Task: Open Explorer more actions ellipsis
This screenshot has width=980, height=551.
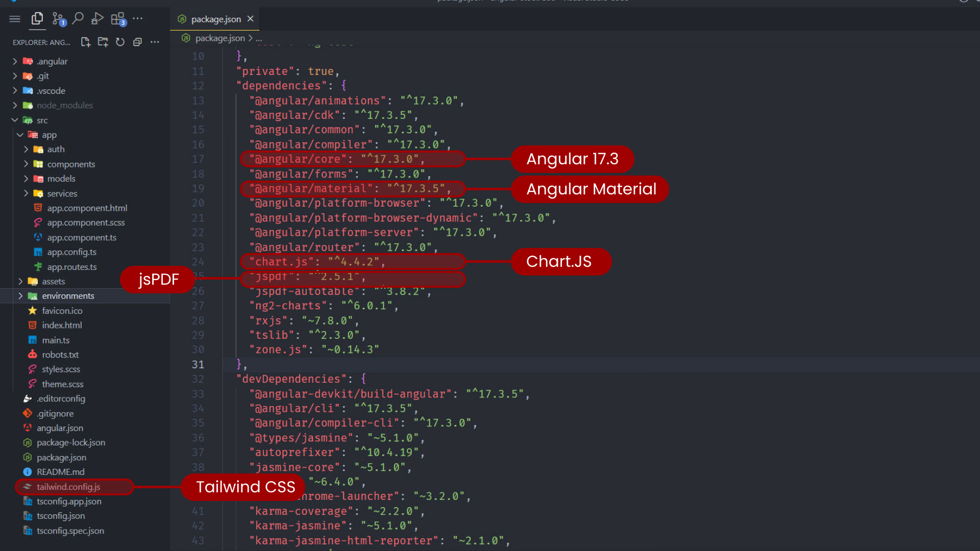Action: point(155,42)
